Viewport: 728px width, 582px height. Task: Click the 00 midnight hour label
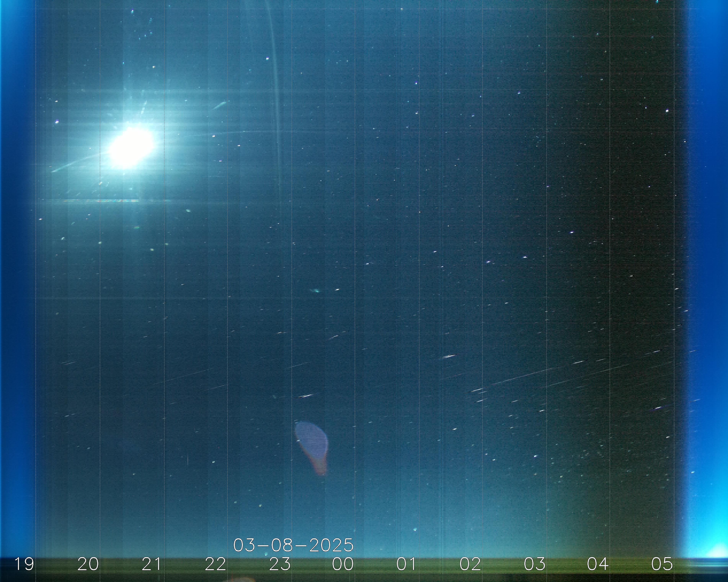click(x=343, y=564)
